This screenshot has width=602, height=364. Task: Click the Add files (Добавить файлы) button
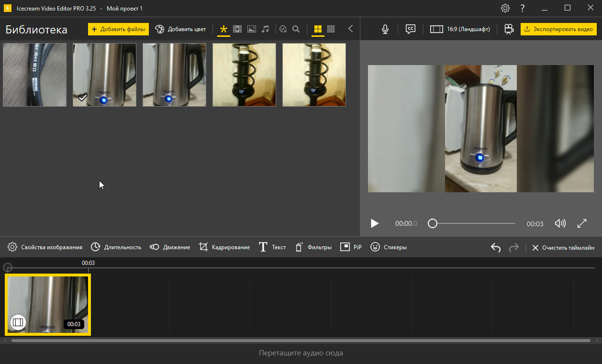click(x=118, y=29)
